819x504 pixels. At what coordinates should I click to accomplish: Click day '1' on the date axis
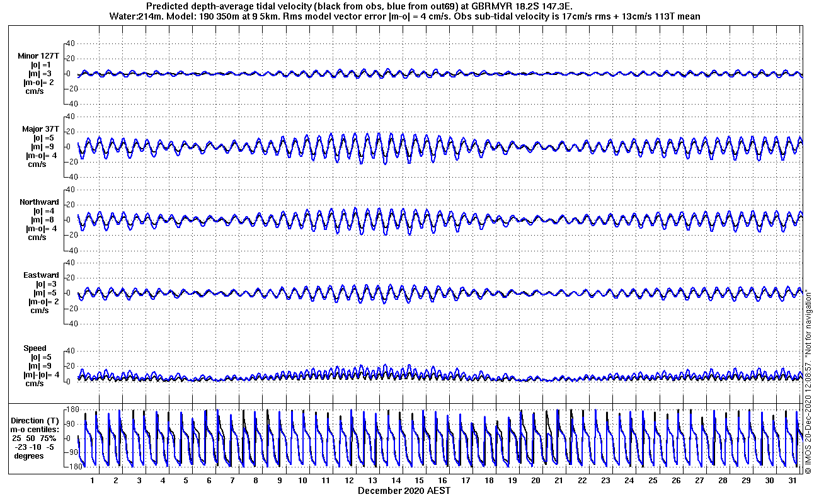(92, 480)
